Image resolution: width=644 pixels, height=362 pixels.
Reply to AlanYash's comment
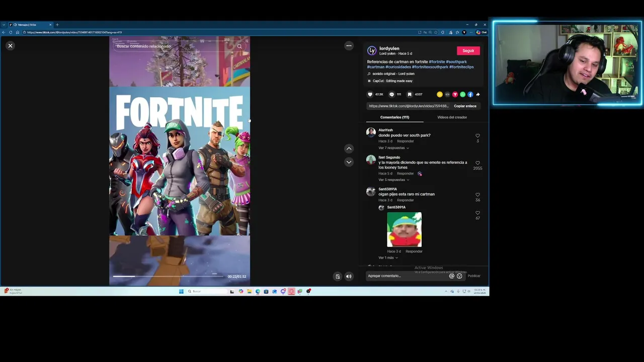pos(405,141)
